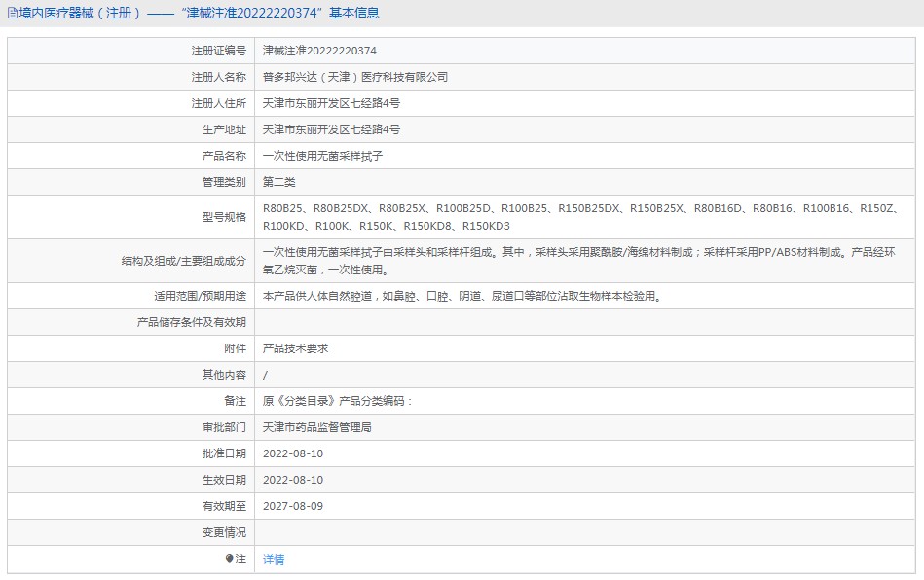This screenshot has width=924, height=580.
Task: Click the 注册人住所 address value
Action: coord(331,103)
